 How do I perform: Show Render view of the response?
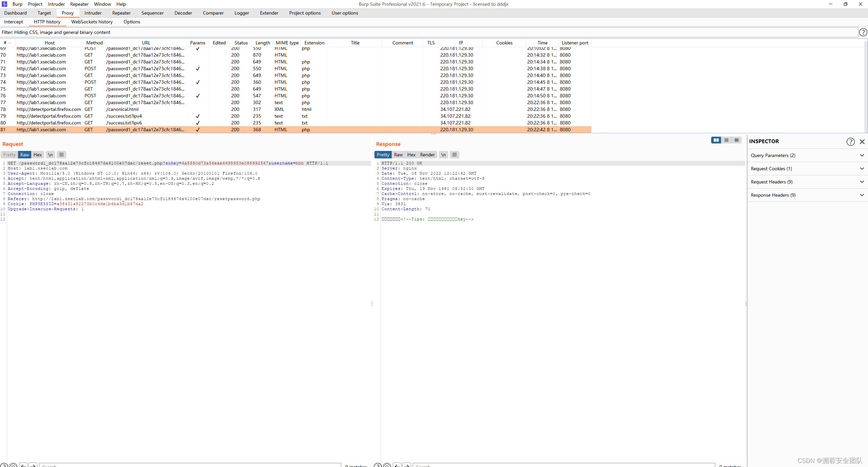427,155
